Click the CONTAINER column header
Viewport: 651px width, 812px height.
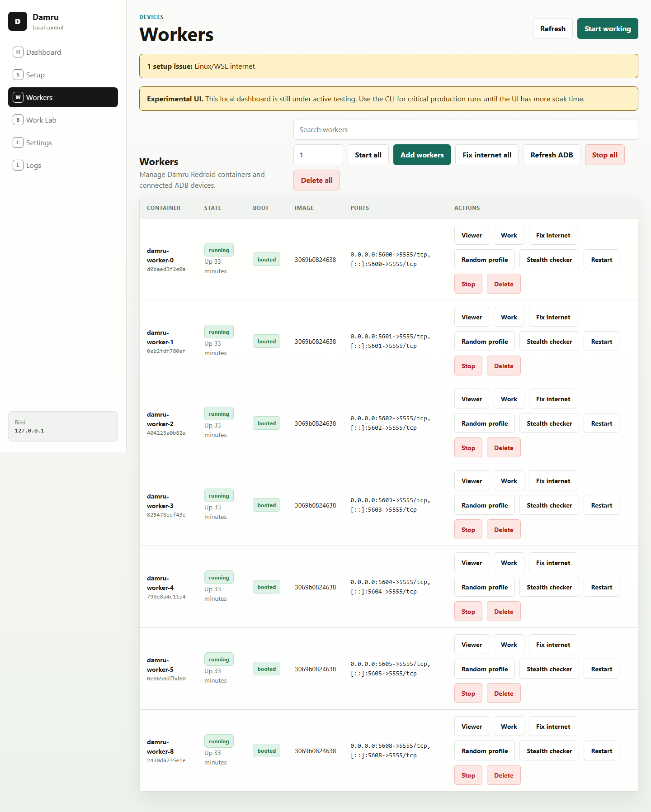[x=164, y=208]
